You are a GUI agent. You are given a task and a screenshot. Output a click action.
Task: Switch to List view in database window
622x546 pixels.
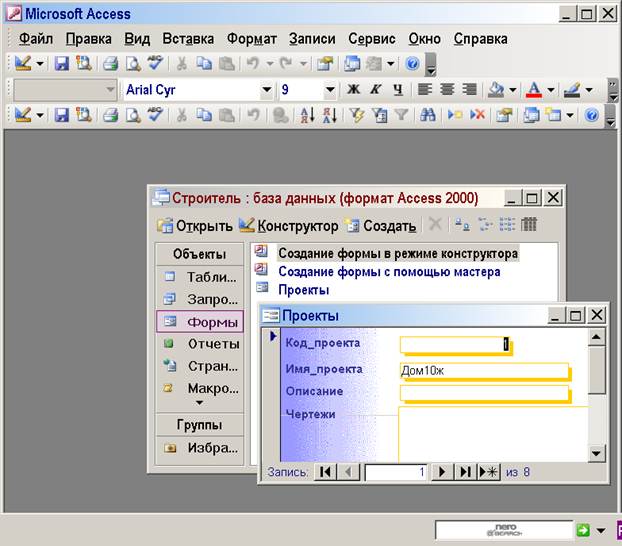coord(507,225)
